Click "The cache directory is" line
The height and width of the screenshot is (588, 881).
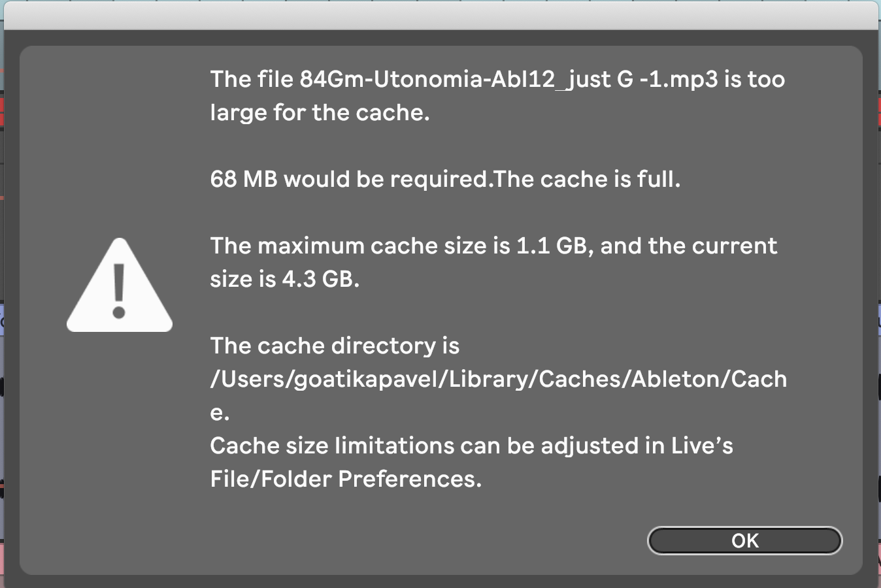tap(335, 346)
